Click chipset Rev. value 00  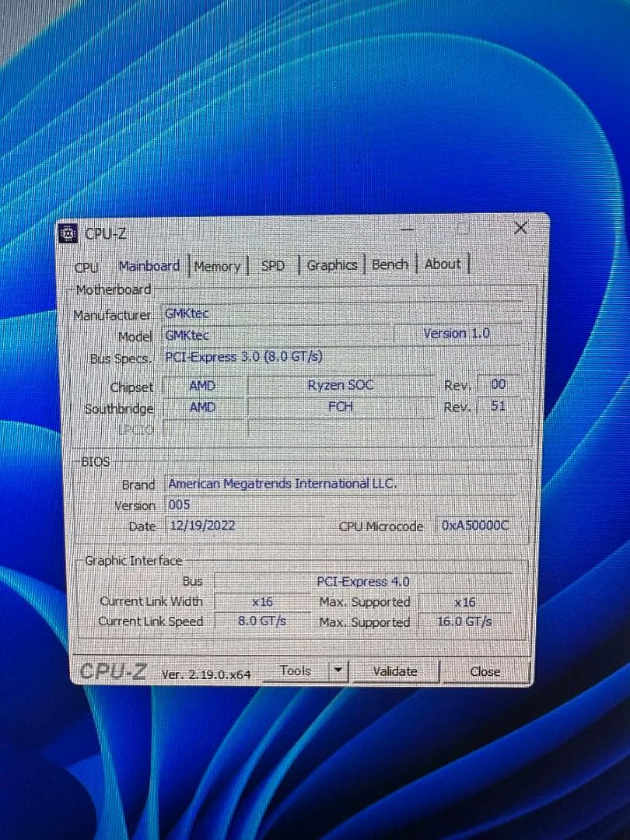(499, 384)
